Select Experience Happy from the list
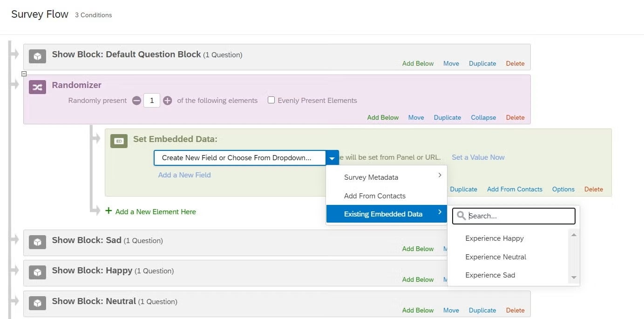Screen dimensions: 644x319 [495, 238]
